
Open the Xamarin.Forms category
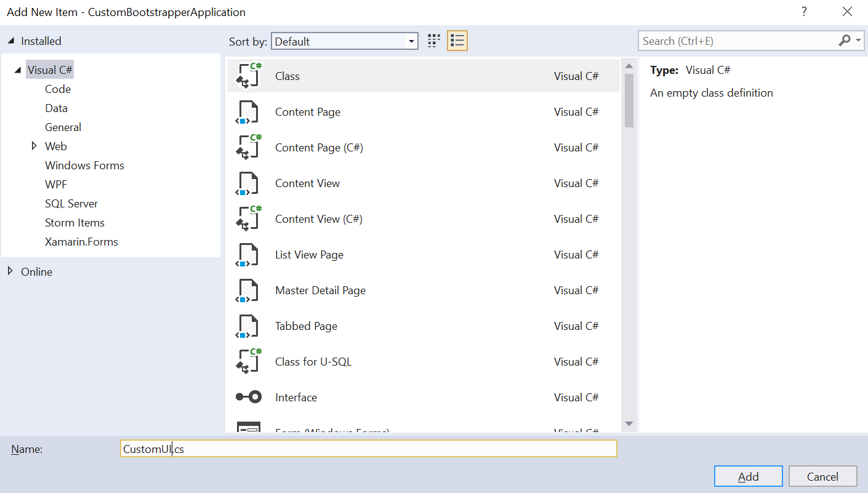81,241
